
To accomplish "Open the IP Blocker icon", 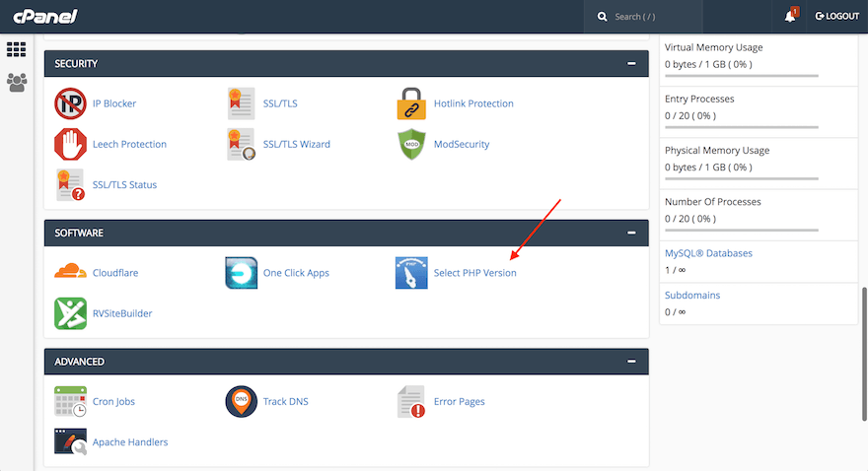I will point(70,103).
